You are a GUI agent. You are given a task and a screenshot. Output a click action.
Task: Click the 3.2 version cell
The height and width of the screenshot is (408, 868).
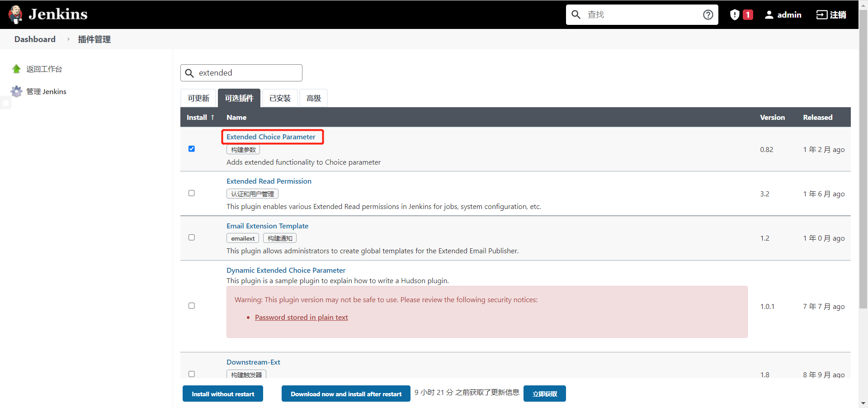(764, 194)
